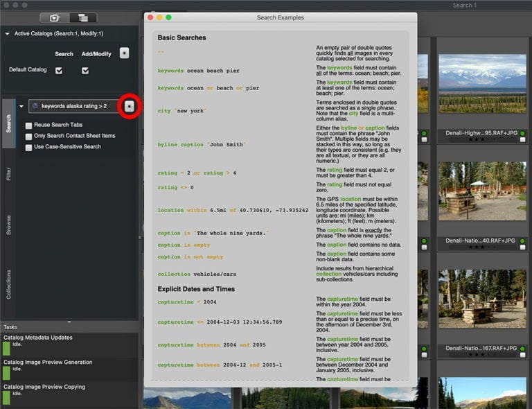
Task: Click the green status dot on Denali-Highw...95.RAF+JPG
Action: click(522, 134)
